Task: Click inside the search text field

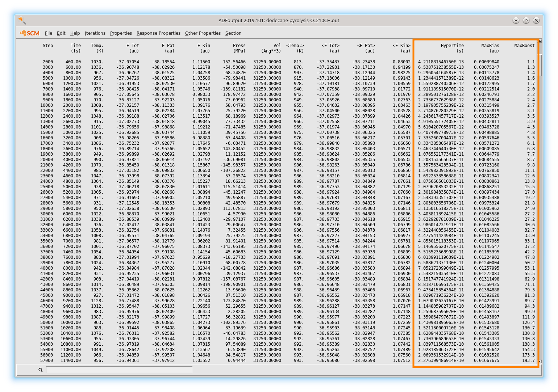Action: coord(120,370)
